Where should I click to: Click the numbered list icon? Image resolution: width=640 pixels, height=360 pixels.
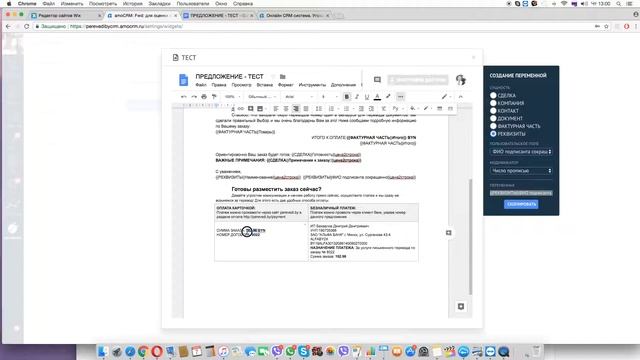pos(331,109)
